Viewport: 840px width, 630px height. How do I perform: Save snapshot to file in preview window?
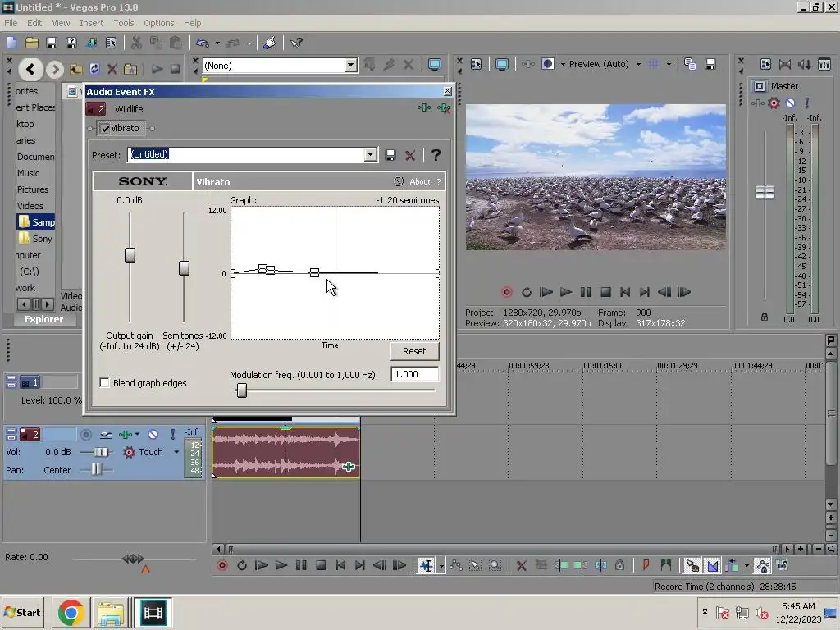(710, 64)
